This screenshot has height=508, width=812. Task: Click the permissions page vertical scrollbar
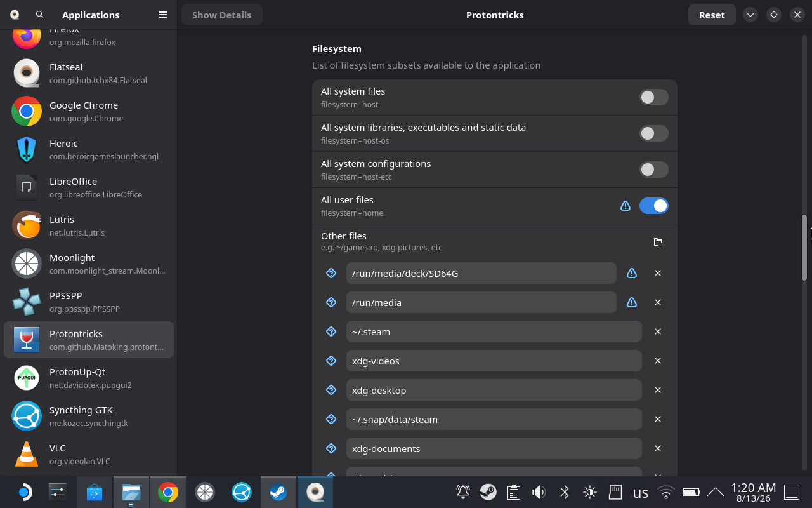point(804,248)
